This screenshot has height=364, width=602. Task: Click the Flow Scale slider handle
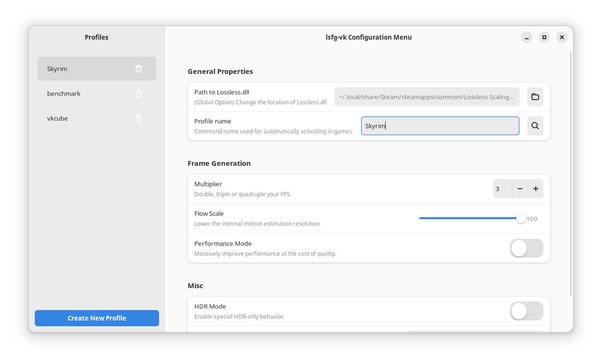pos(520,218)
